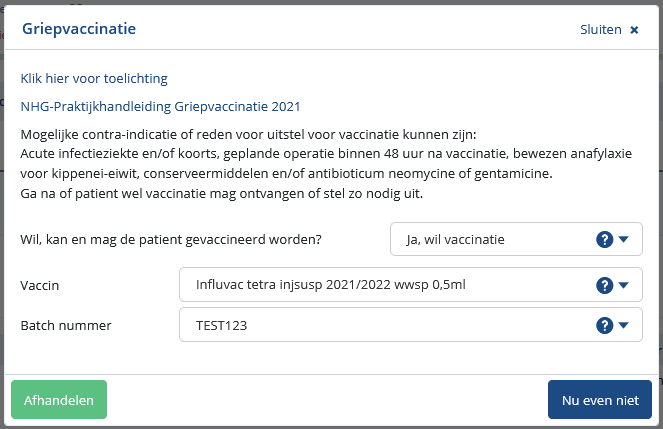Click the Griepvaccinatie dialog title

click(x=79, y=29)
